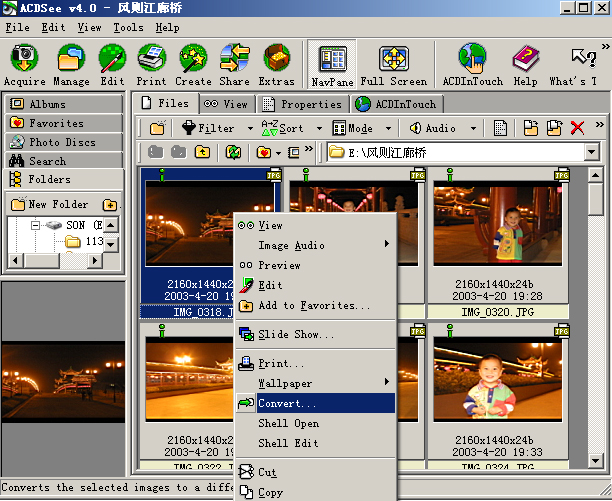Switch to the ACDInTouch tab
Screen dimensions: 612x501
397,104
